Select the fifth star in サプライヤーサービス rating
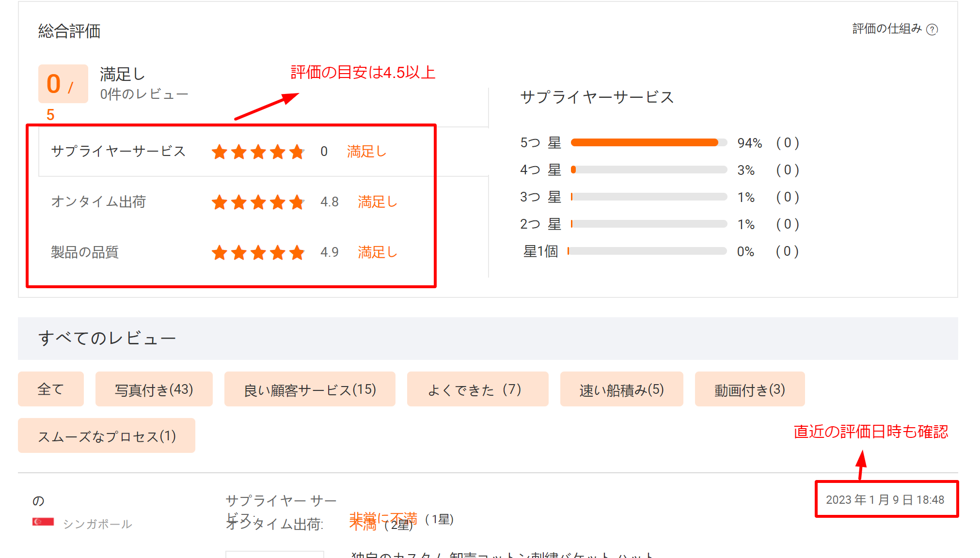 point(297,152)
